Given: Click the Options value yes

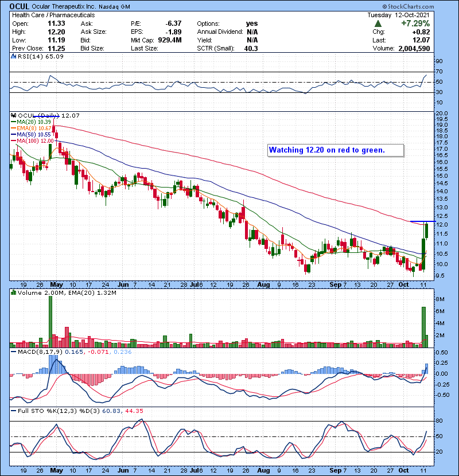Looking at the screenshot, I should [x=252, y=24].
